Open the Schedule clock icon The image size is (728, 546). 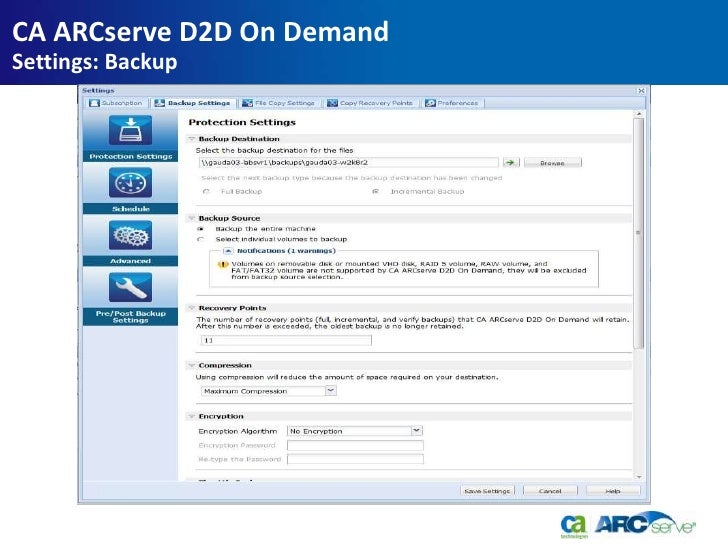coord(130,183)
